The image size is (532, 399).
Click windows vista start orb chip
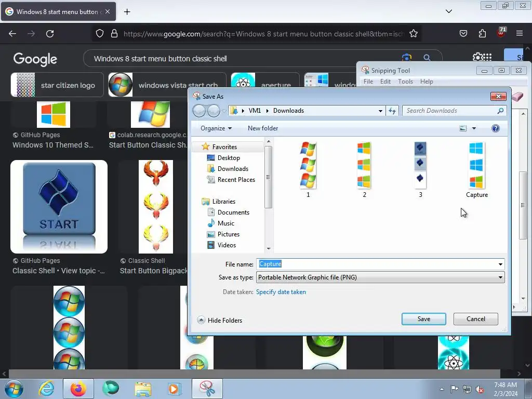coord(167,85)
